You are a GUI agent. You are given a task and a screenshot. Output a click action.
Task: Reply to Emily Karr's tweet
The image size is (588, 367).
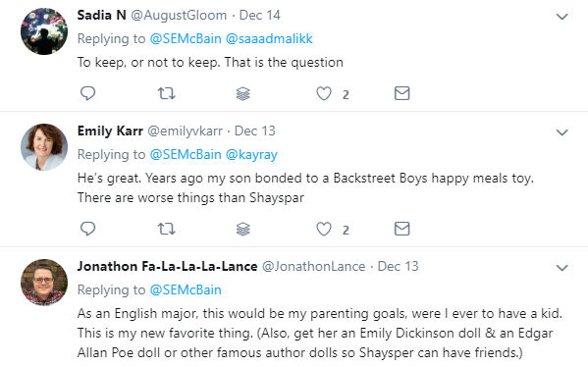[87, 229]
